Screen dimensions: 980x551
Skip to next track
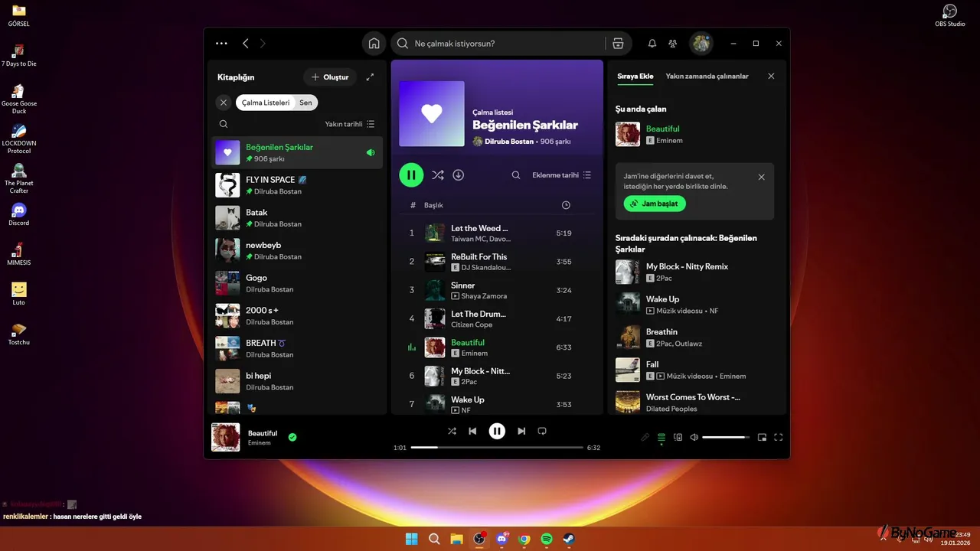click(x=521, y=431)
